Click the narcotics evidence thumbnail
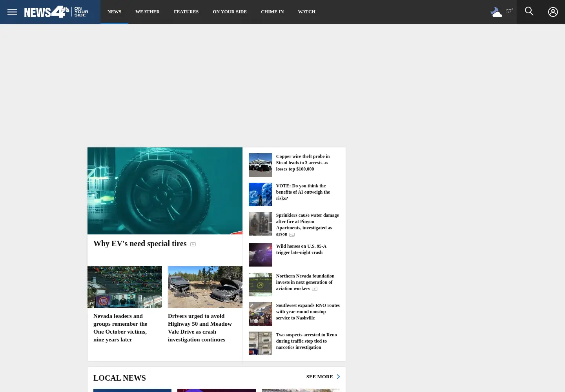Viewport: 565px width, 392px height. 261,343
